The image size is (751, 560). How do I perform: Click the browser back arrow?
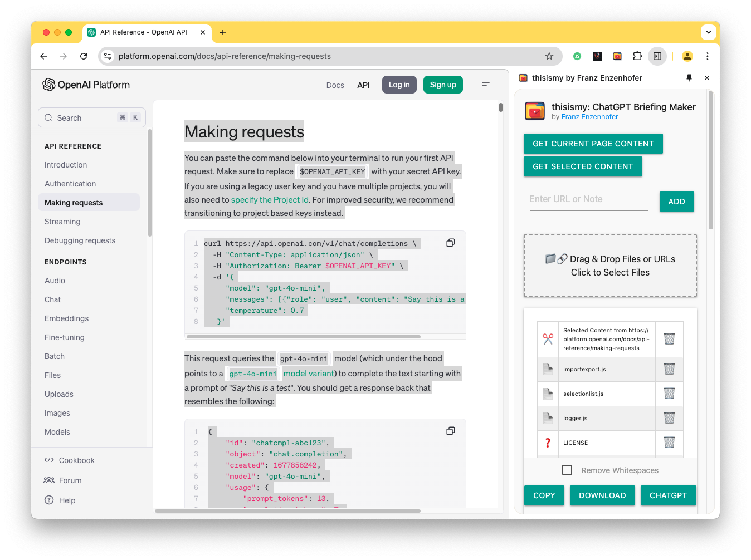click(x=43, y=56)
